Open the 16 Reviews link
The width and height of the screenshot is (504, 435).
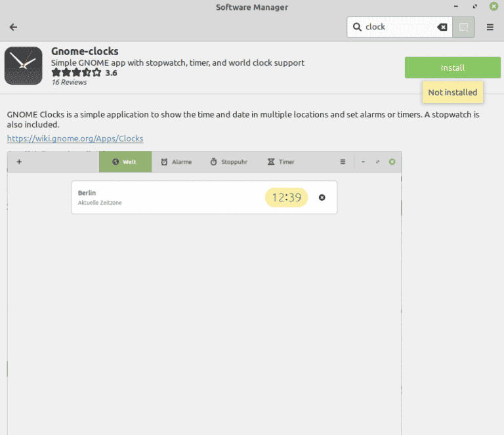pos(69,82)
